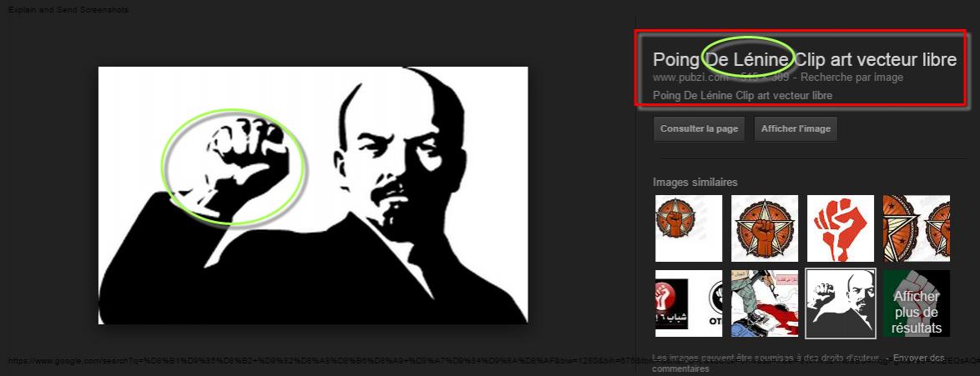The height and width of the screenshot is (376, 980).
Task: Click the large Lenin silhouette preview image
Action: point(313,195)
